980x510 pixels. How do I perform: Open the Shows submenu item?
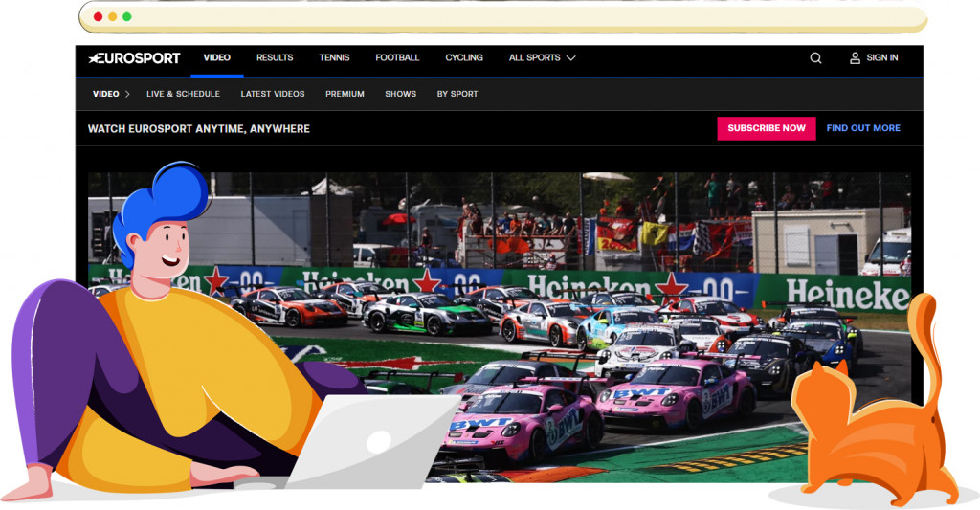401,94
